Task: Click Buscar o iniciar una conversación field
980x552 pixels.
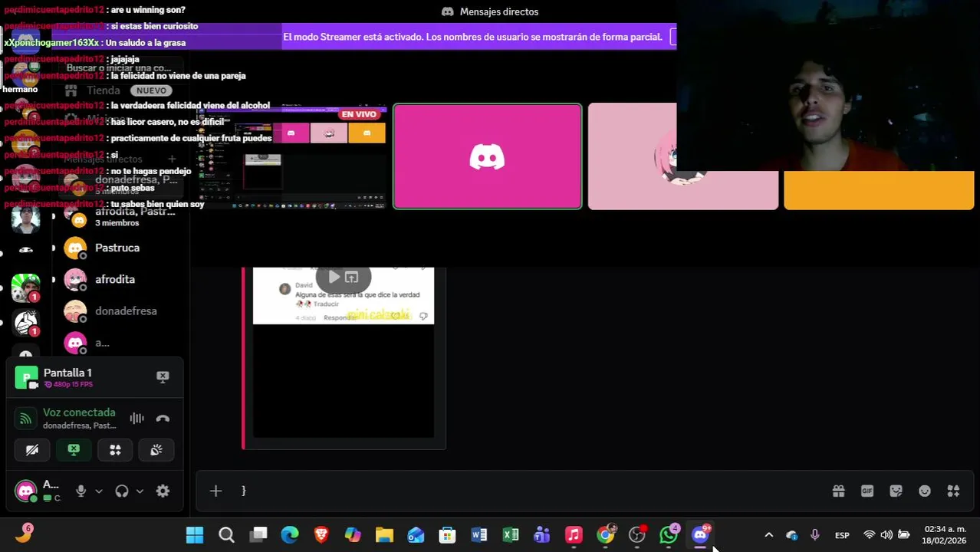Action: coord(121,68)
